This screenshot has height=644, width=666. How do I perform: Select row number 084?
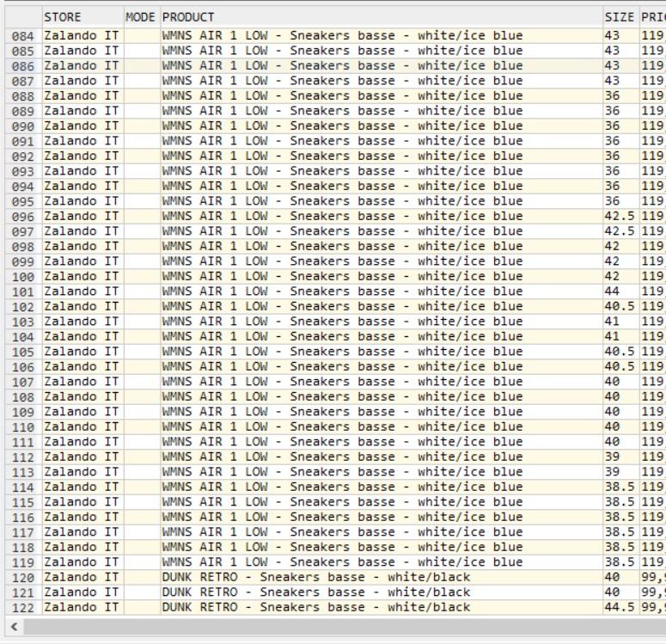pos(23,36)
